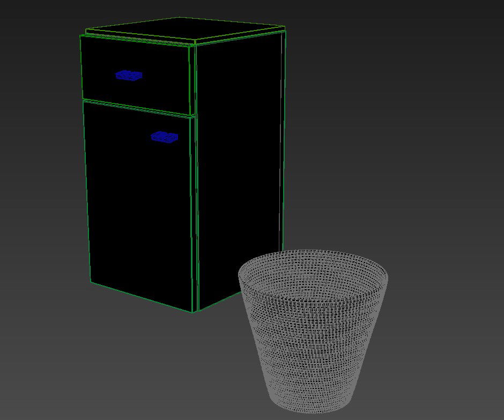Screen dimensions: 504x420
Task: Select the right side panel of the cabinet
Action: coord(239,161)
